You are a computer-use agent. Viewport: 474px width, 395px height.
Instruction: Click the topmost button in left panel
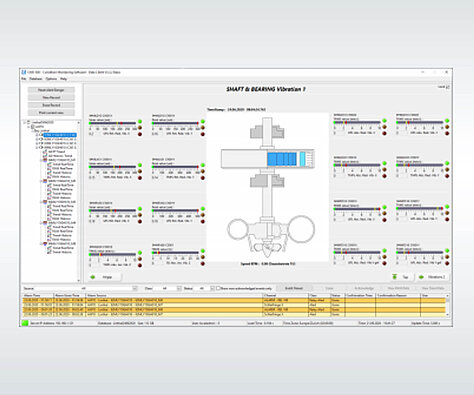pos(51,90)
